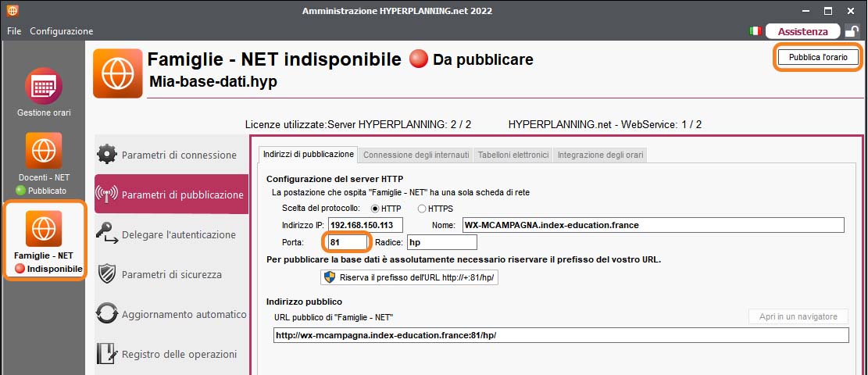Switch to Indirizzi di pubblicazione tab
868x375 pixels.
click(x=309, y=155)
